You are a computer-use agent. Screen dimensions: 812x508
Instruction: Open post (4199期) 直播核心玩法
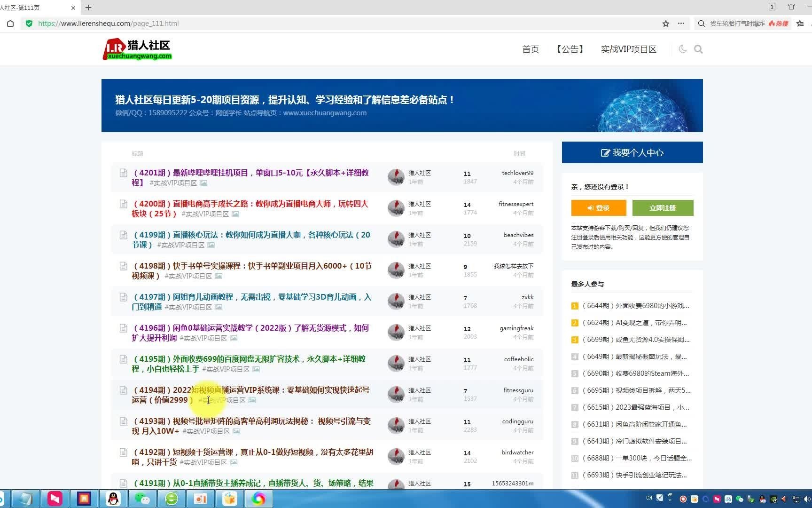pyautogui.click(x=251, y=239)
